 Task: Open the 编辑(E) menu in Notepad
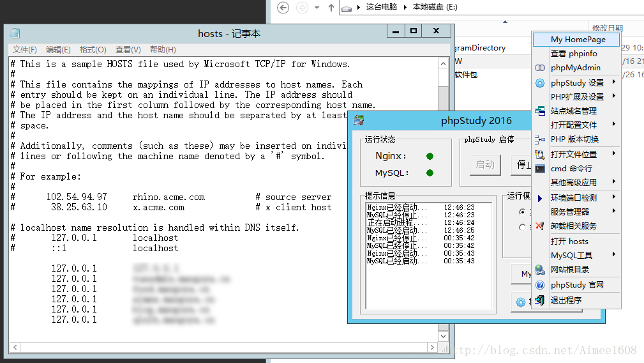click(58, 49)
